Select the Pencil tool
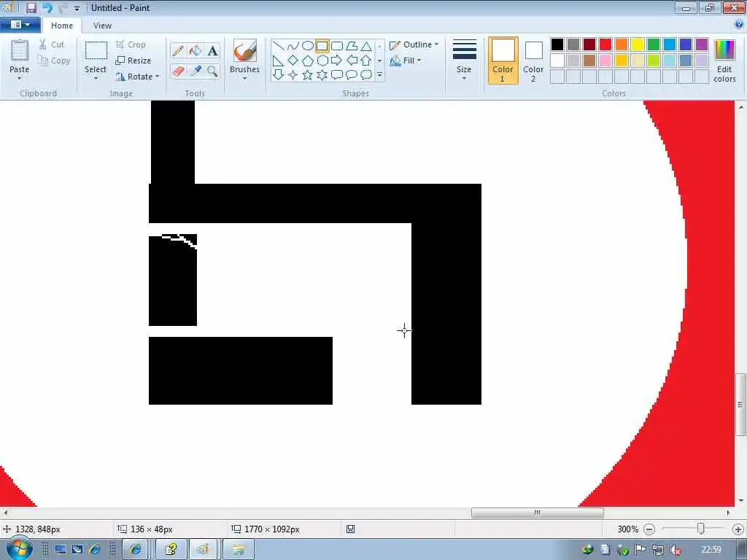 tap(178, 50)
